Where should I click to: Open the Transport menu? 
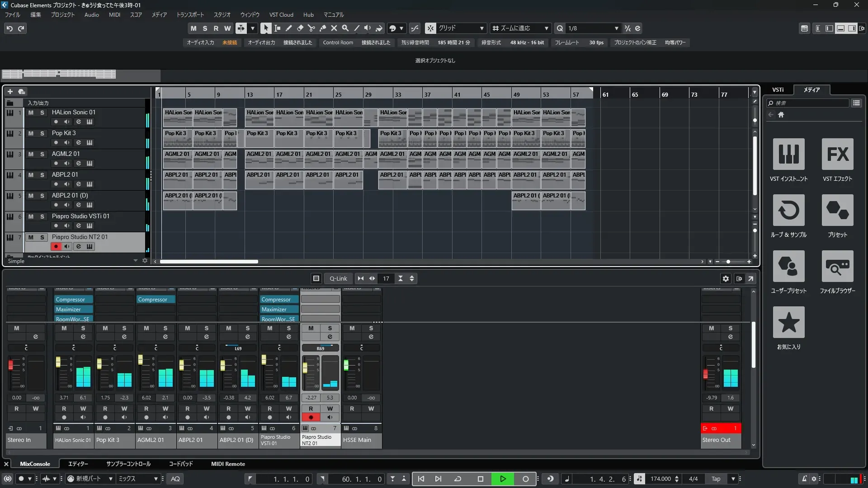coord(190,14)
